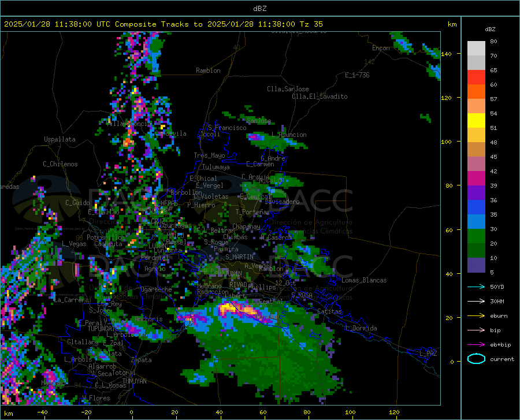Click the 'Clla.SanJose' map label
The image size is (520, 420).
point(288,89)
